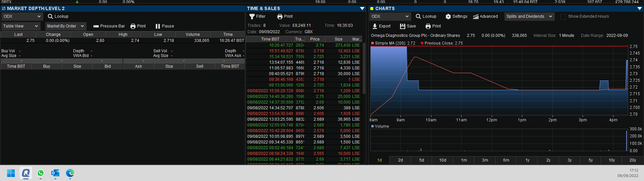Screen dimensions: 644x181
Task: Pause the Market Depth feed
Action: pos(165,26)
